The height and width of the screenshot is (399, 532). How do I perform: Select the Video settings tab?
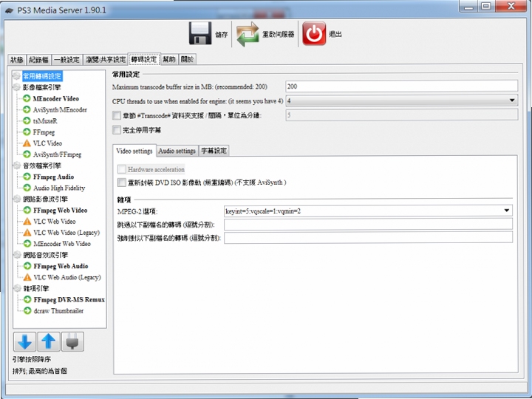[x=134, y=151]
